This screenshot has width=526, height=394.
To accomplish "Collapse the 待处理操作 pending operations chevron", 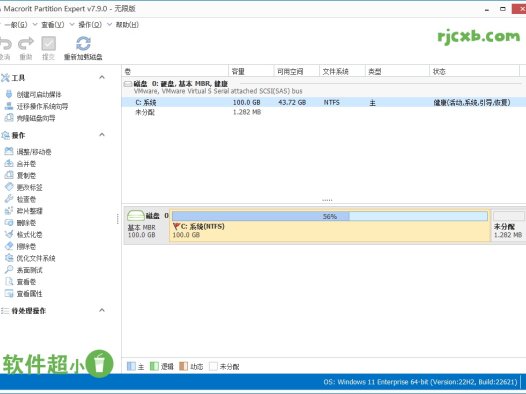I will (102, 310).
